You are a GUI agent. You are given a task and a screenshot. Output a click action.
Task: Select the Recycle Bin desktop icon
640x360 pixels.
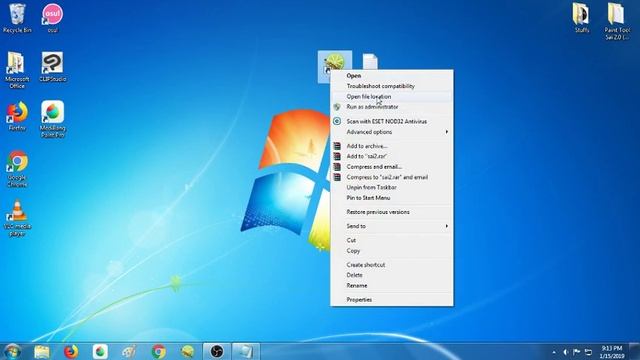[x=17, y=18]
